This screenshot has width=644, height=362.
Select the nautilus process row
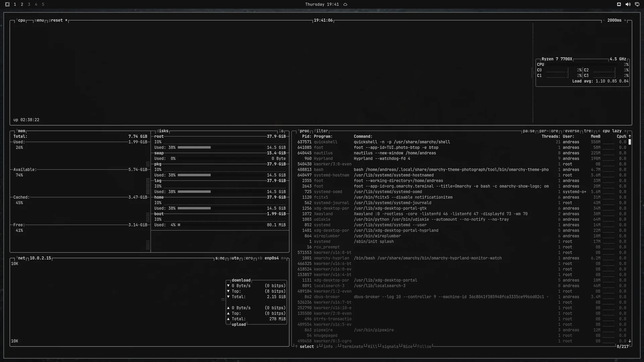pyautogui.click(x=461, y=153)
